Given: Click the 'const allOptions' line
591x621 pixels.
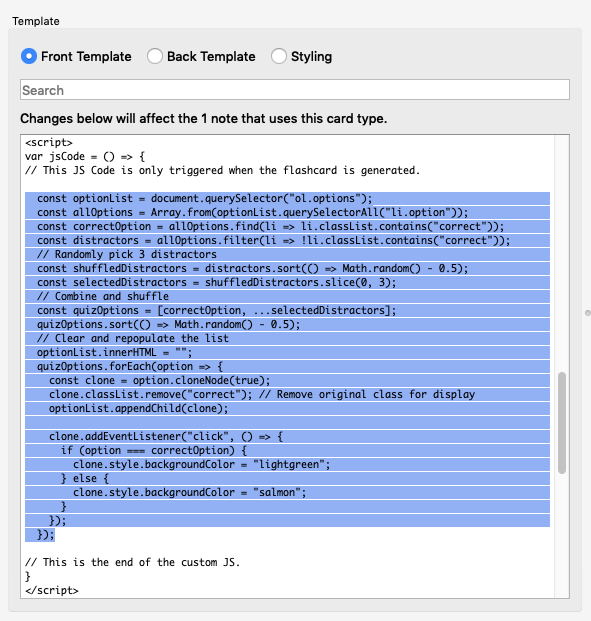Looking at the screenshot, I should coord(252,212).
